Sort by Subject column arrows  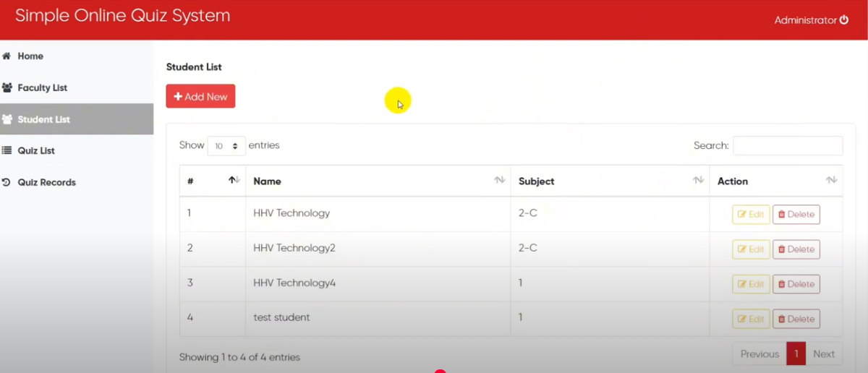pyautogui.click(x=698, y=181)
